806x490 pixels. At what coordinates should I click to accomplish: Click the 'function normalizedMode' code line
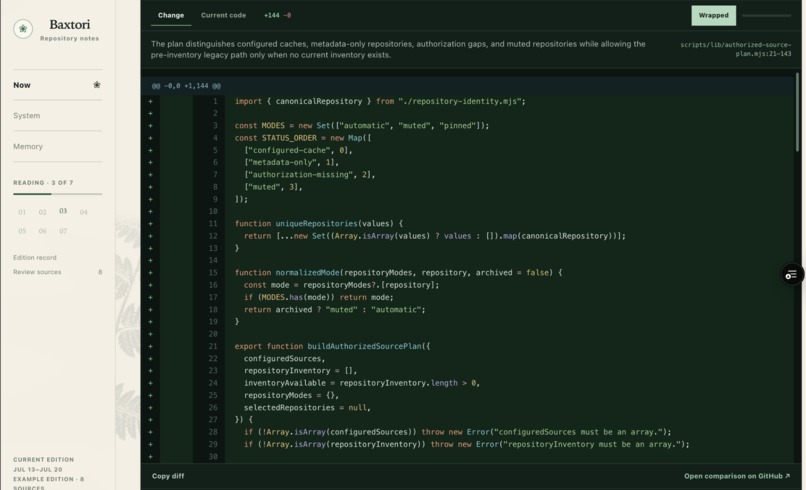pos(398,273)
